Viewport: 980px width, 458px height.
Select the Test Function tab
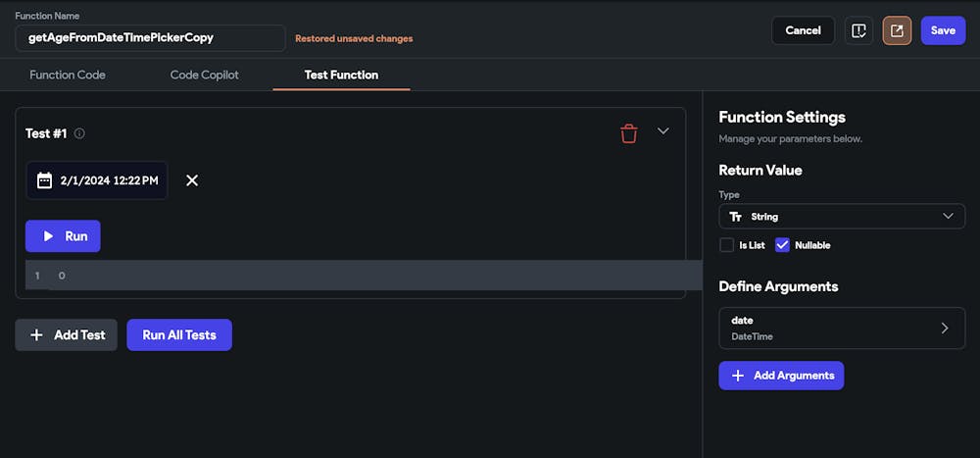click(x=341, y=75)
